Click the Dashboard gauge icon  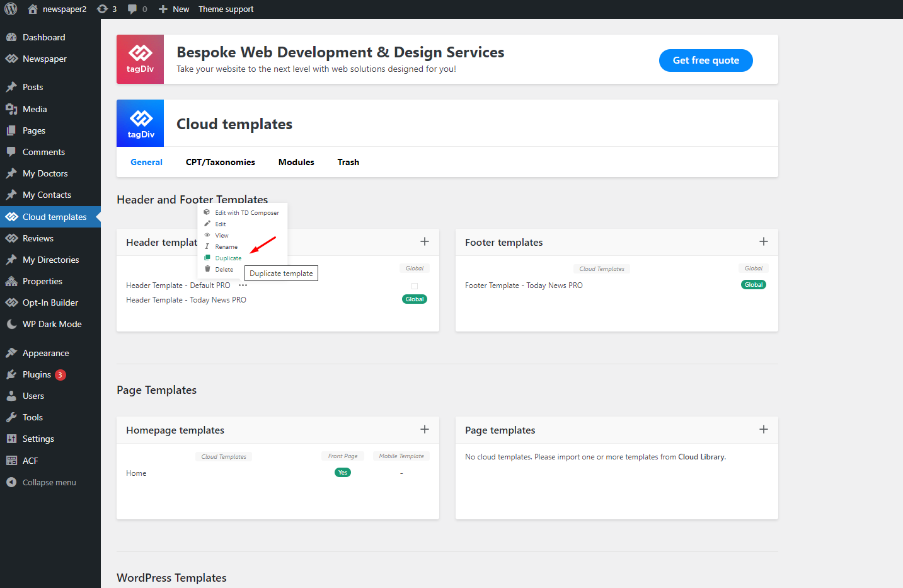11,37
